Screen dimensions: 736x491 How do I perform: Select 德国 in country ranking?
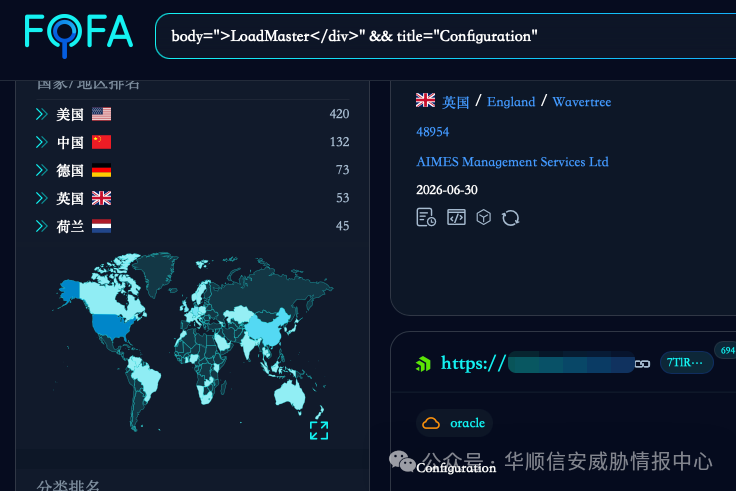pyautogui.click(x=70, y=170)
